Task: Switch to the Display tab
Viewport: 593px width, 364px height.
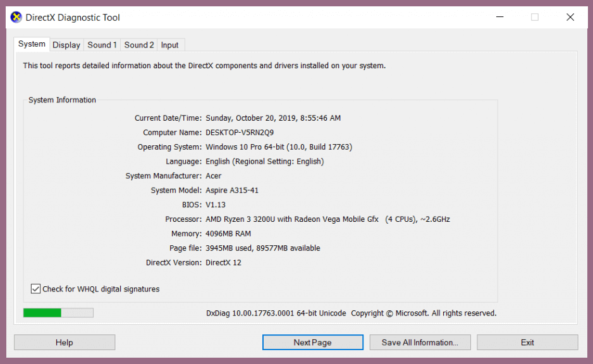Action: click(x=66, y=45)
